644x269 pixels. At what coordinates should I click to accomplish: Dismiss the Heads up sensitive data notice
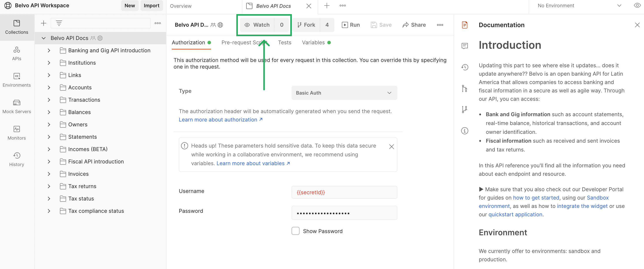(392, 147)
